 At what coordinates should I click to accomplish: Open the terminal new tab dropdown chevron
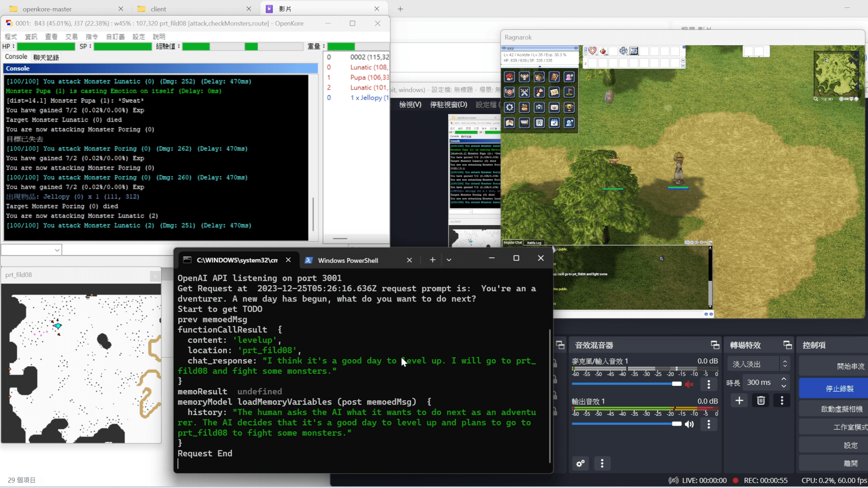pyautogui.click(x=449, y=260)
